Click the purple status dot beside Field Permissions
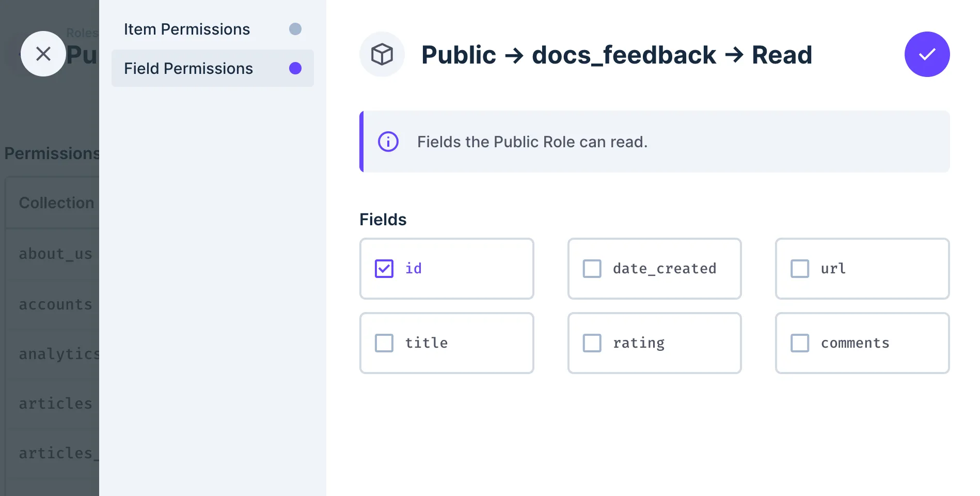Screen dimensions: 980x496 295,68
